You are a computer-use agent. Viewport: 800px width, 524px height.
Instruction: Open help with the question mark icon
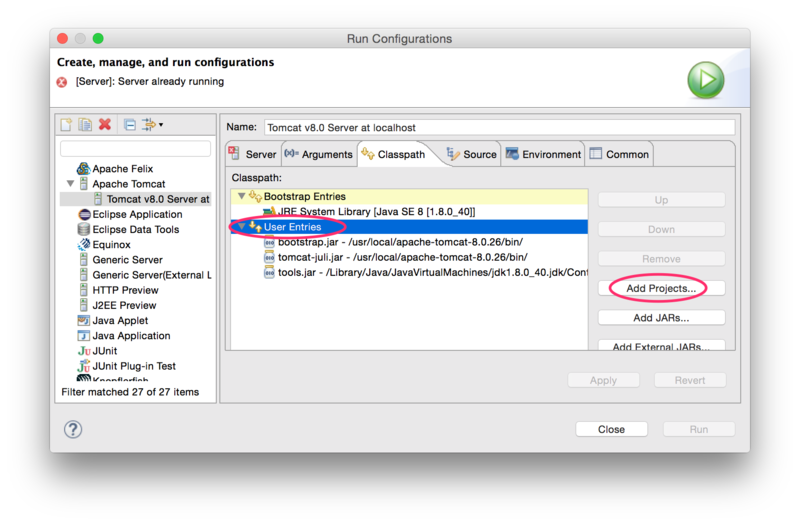(x=73, y=429)
